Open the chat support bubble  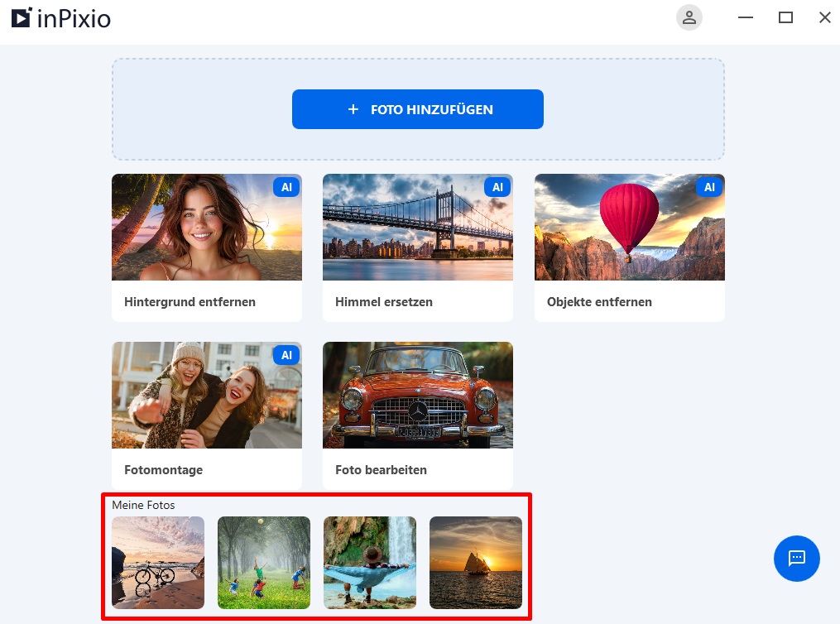click(797, 558)
